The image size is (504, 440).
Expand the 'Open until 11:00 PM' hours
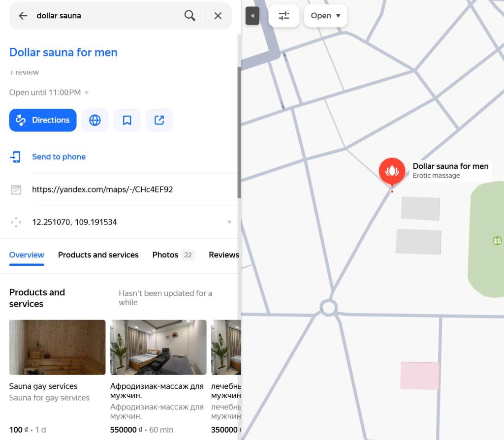49,93
